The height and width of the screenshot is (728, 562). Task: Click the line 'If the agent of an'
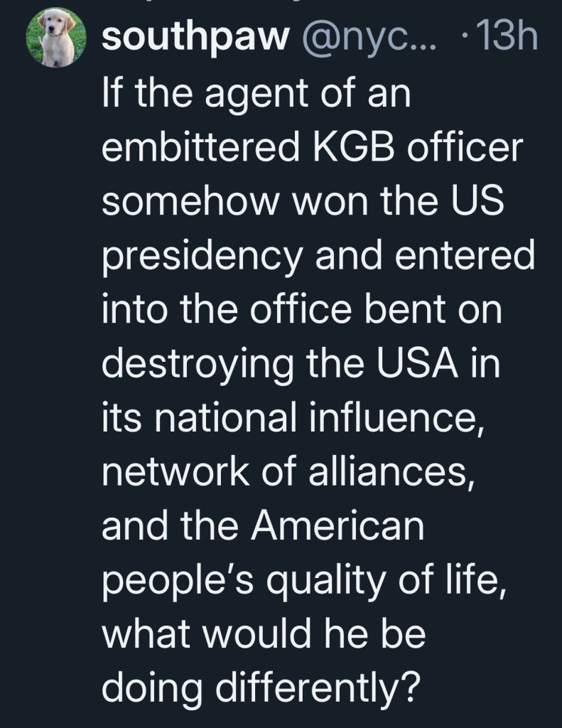pos(256,95)
